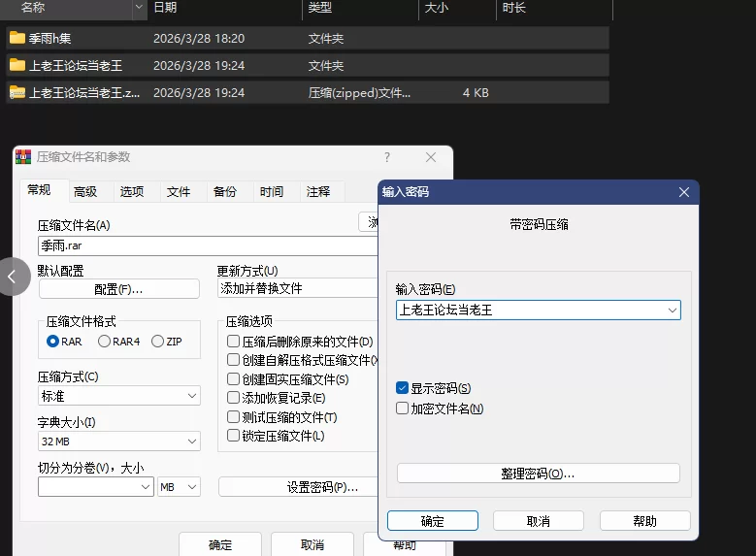Switch to the 高级 tab
Image resolution: width=756 pixels, height=556 pixels.
coord(85,192)
